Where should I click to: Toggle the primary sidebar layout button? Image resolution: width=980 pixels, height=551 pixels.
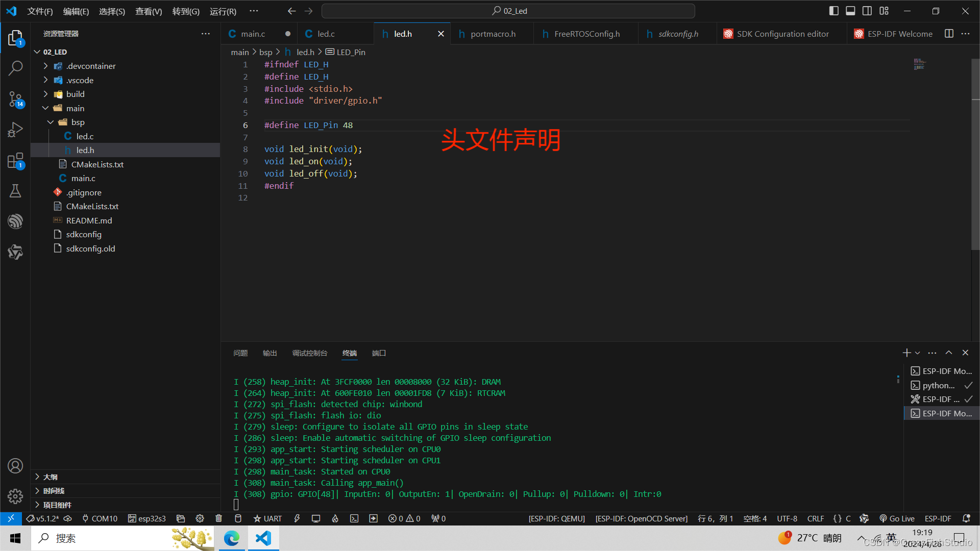tap(834, 11)
